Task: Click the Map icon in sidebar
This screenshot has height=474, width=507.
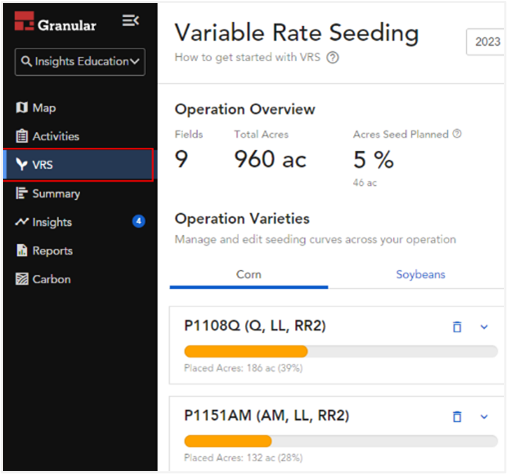Action: [x=22, y=108]
